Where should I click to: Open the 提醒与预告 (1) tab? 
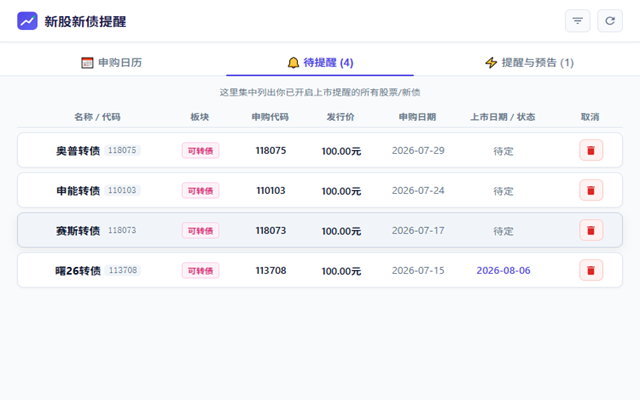(529, 62)
